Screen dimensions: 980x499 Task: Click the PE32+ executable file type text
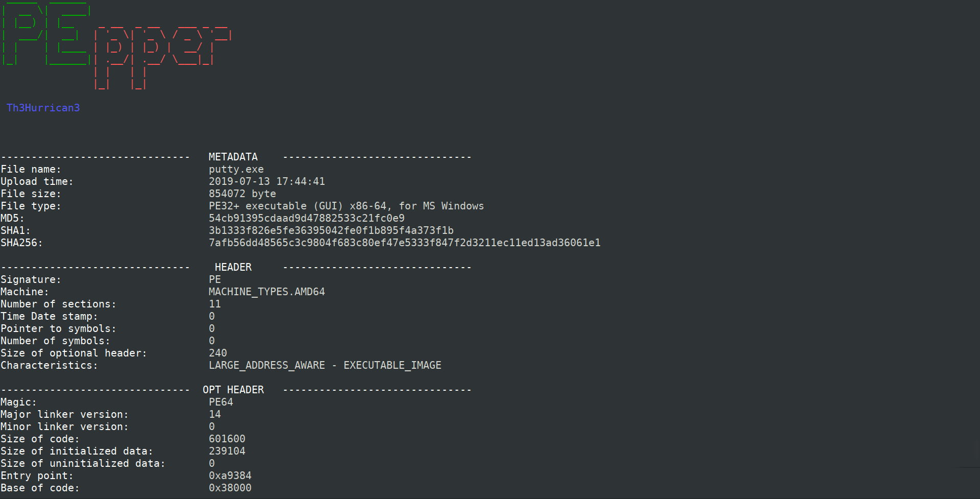coord(346,206)
